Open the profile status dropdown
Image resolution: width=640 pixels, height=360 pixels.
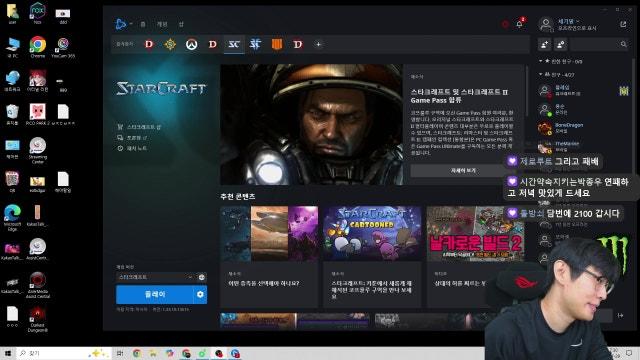pos(569,21)
